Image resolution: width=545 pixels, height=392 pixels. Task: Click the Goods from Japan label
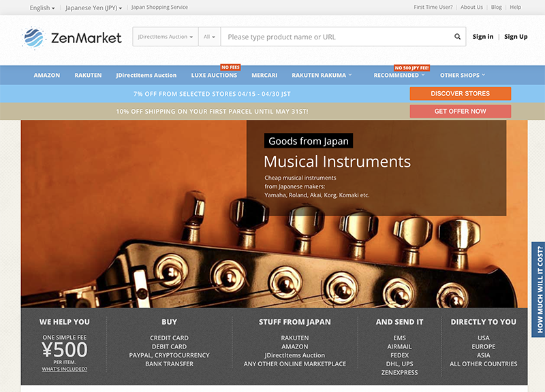(x=309, y=141)
